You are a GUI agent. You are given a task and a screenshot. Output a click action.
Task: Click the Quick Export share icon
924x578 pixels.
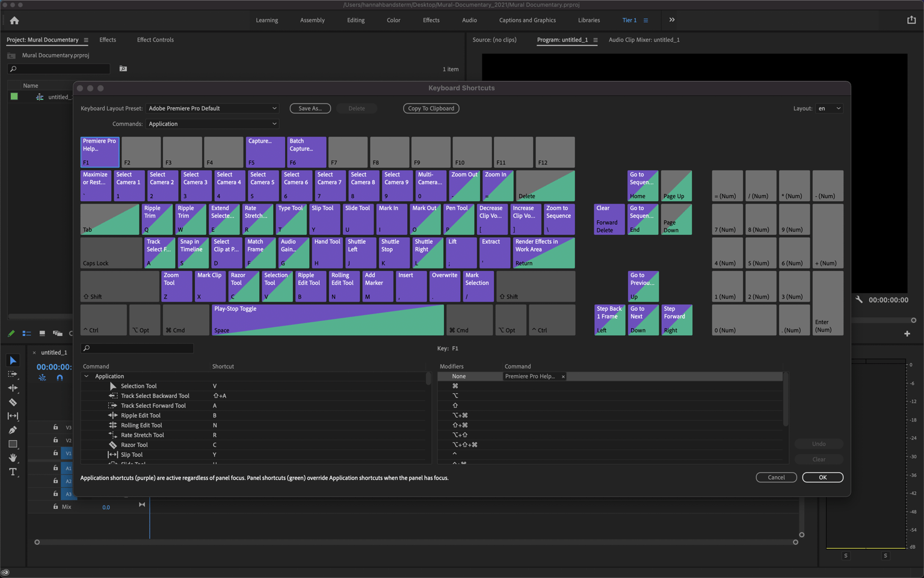tap(911, 20)
